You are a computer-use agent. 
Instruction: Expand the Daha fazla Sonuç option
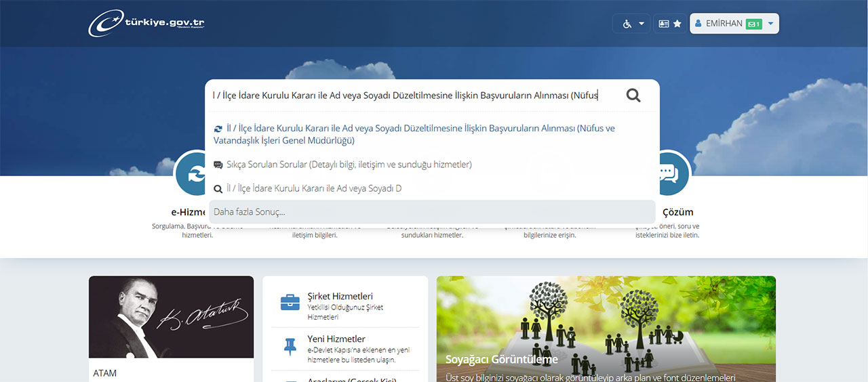432,212
